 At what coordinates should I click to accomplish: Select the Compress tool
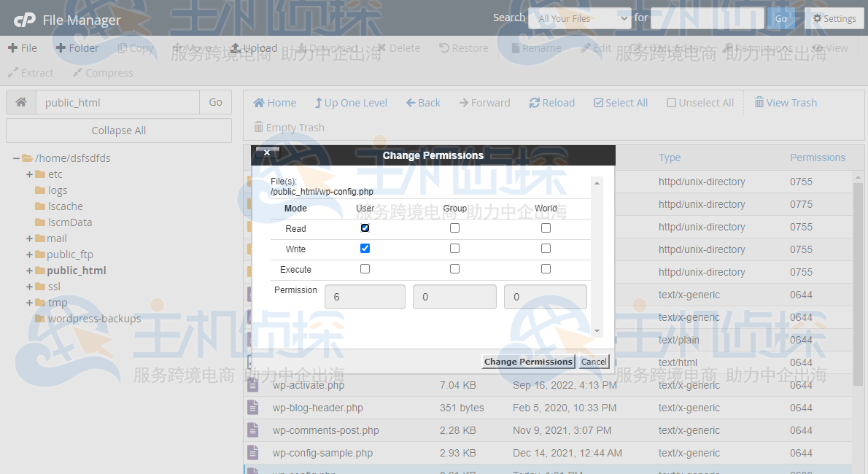(x=102, y=72)
